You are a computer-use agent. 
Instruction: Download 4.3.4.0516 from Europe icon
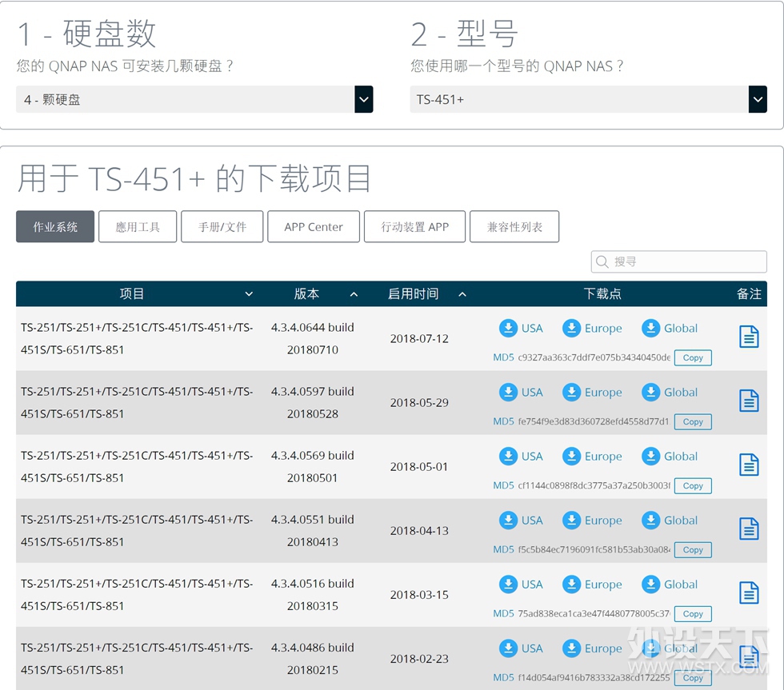[x=571, y=584]
